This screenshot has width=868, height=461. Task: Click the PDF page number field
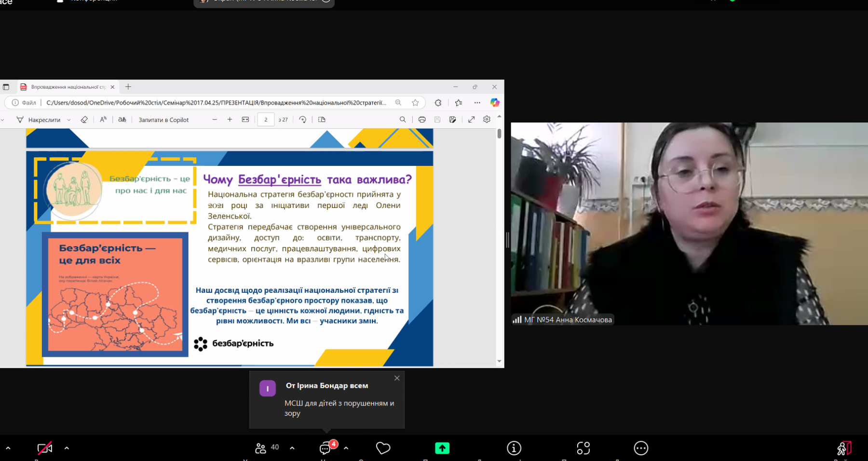pos(266,120)
